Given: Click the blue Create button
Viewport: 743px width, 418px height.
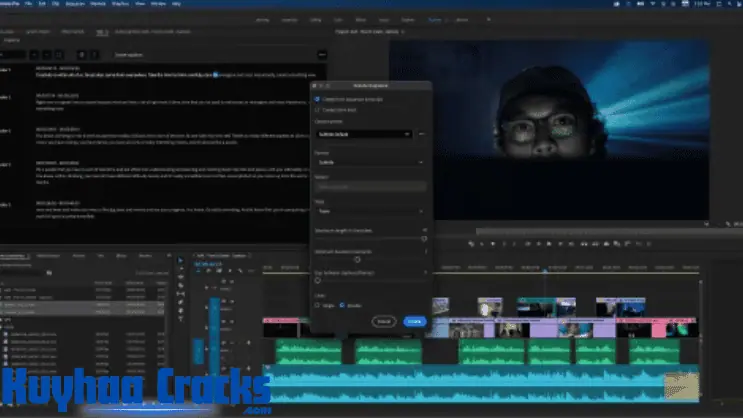Looking at the screenshot, I should pyautogui.click(x=413, y=321).
